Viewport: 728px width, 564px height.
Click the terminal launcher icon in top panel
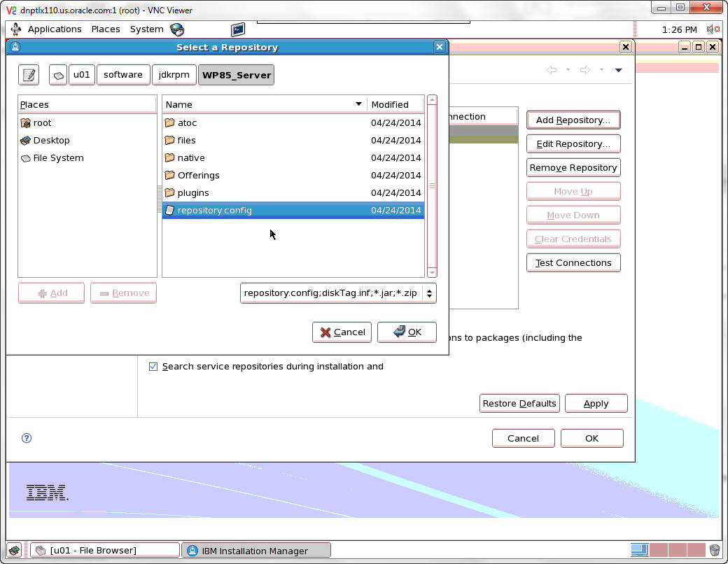pos(238,29)
